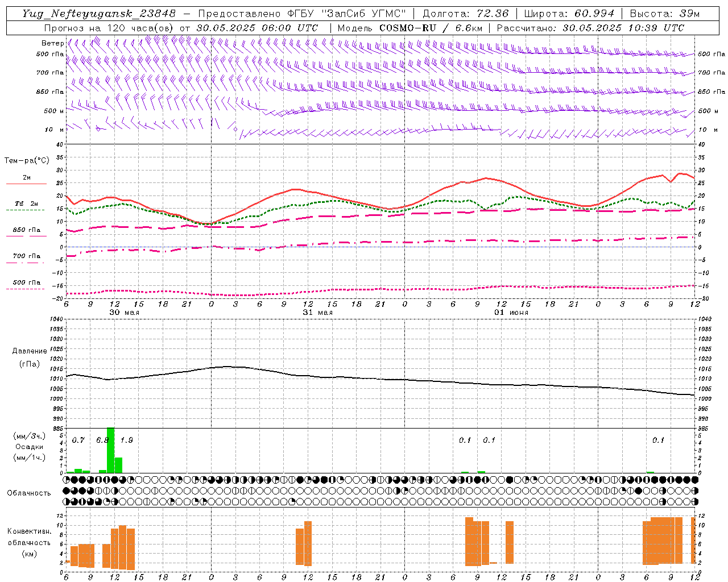Click the 'Широта: 60.994' header field
This screenshot has width=728, height=582.
click(x=569, y=14)
